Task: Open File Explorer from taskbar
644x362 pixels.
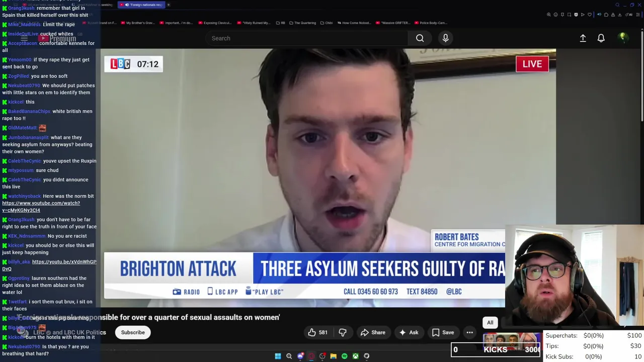Action: 333,356
